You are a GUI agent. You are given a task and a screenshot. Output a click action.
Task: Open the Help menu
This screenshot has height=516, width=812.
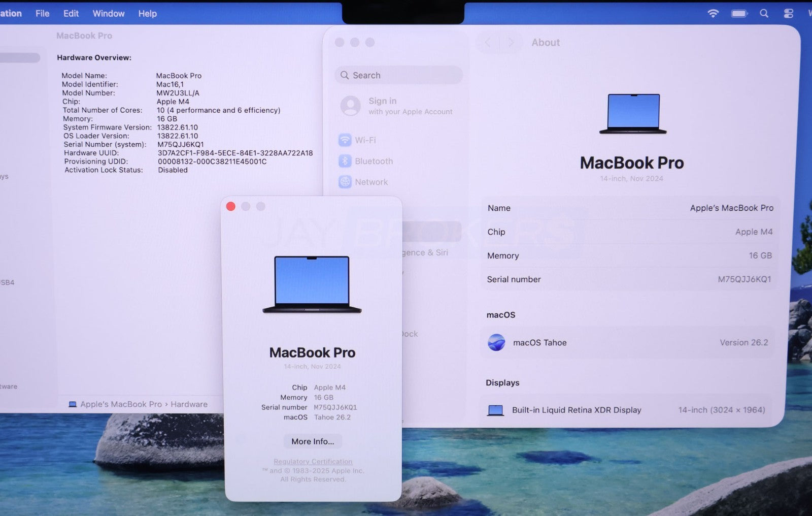(148, 14)
